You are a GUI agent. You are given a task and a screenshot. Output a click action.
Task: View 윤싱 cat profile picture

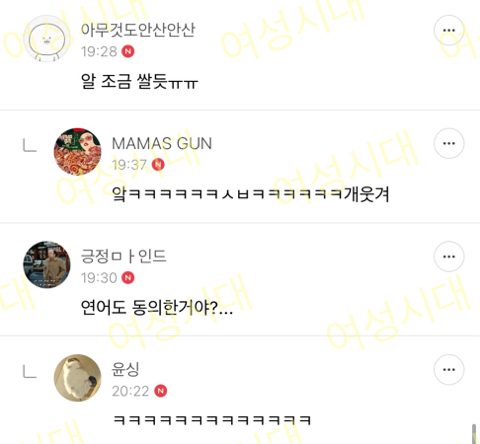77,378
